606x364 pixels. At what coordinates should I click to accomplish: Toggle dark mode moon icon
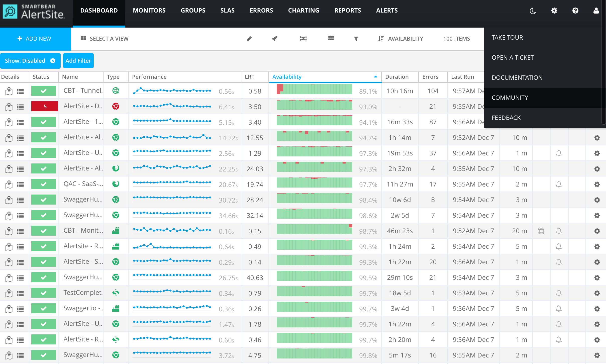click(x=533, y=11)
